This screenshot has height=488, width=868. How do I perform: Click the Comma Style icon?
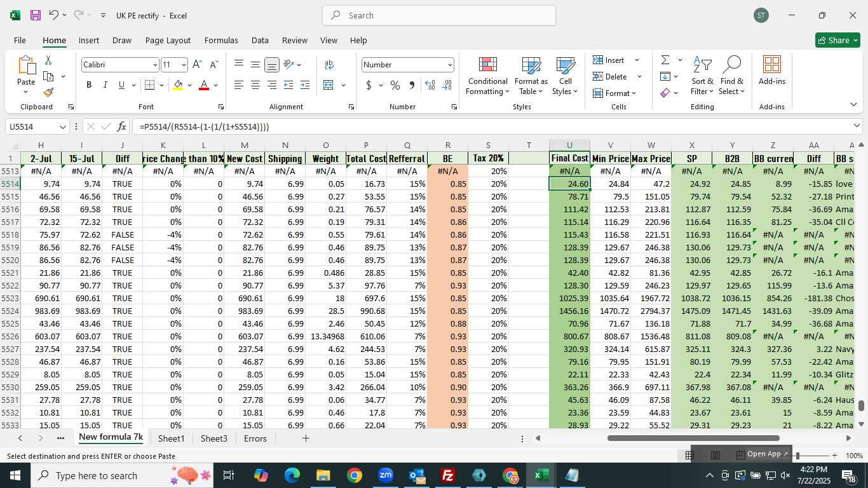coord(412,85)
